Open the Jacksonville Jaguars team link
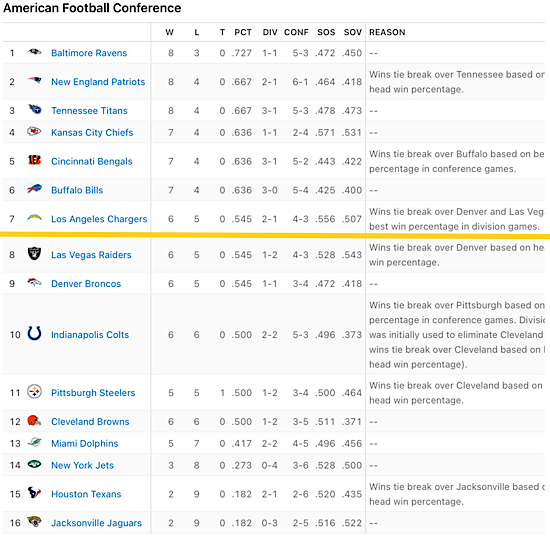This screenshot has width=550, height=538. pyautogui.click(x=96, y=523)
